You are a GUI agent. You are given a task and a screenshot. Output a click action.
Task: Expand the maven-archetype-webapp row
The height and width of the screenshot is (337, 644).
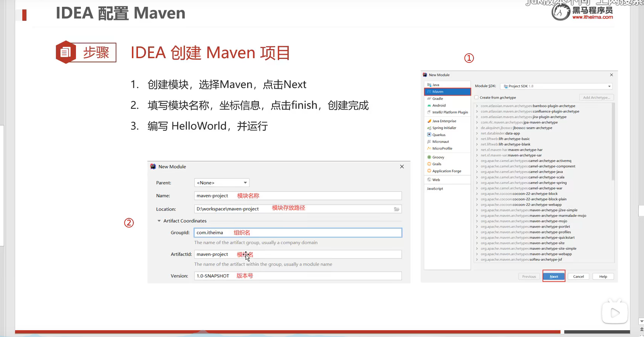click(477, 254)
